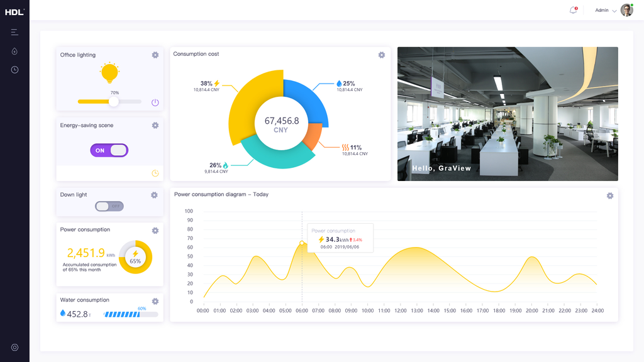Click the office camera view image
Image resolution: width=644 pixels, height=362 pixels.
tap(508, 114)
